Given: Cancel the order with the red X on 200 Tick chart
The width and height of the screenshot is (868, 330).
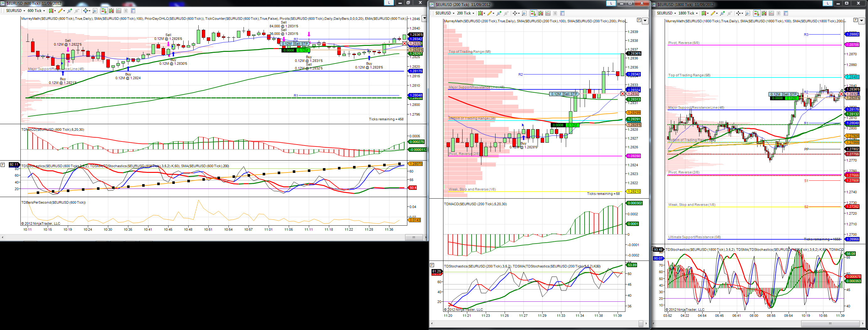Looking at the screenshot, I should coord(622,94).
